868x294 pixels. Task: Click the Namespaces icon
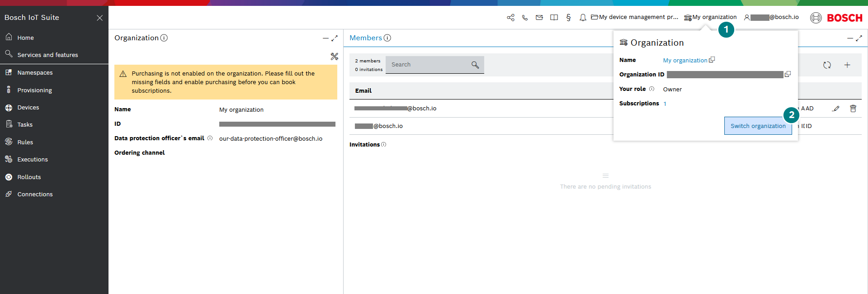(x=9, y=72)
